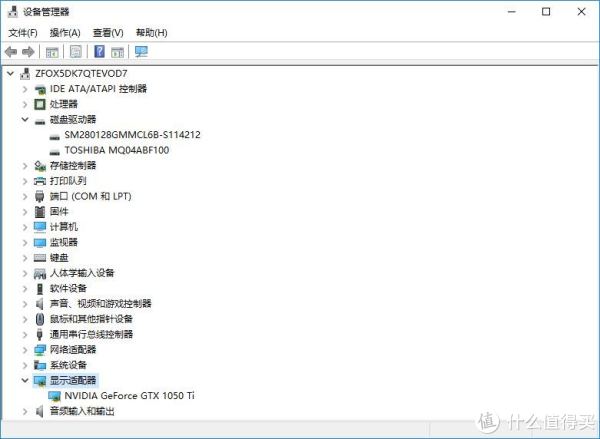Click the blue Help question-mark icon
Viewport: 600px width, 439px height.
tap(99, 51)
